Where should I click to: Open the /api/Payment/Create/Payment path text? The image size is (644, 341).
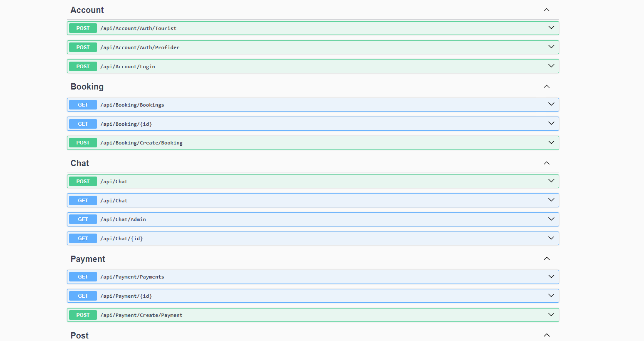141,315
